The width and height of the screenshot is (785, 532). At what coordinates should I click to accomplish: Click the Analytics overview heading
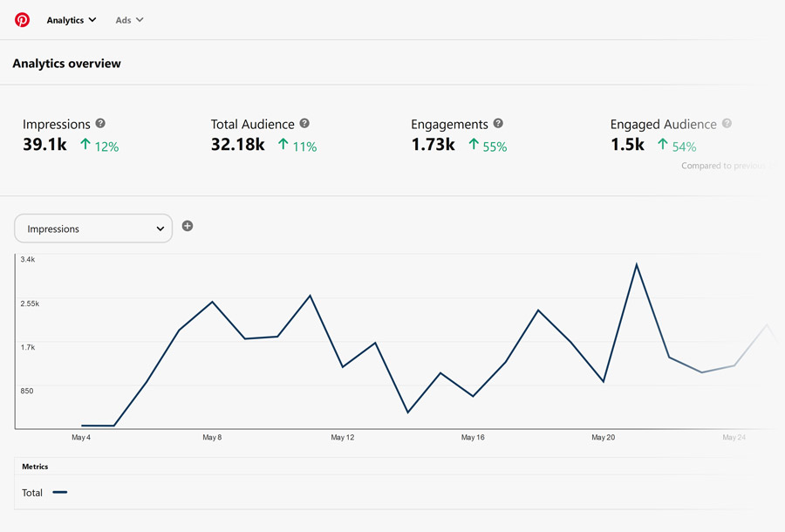[66, 64]
